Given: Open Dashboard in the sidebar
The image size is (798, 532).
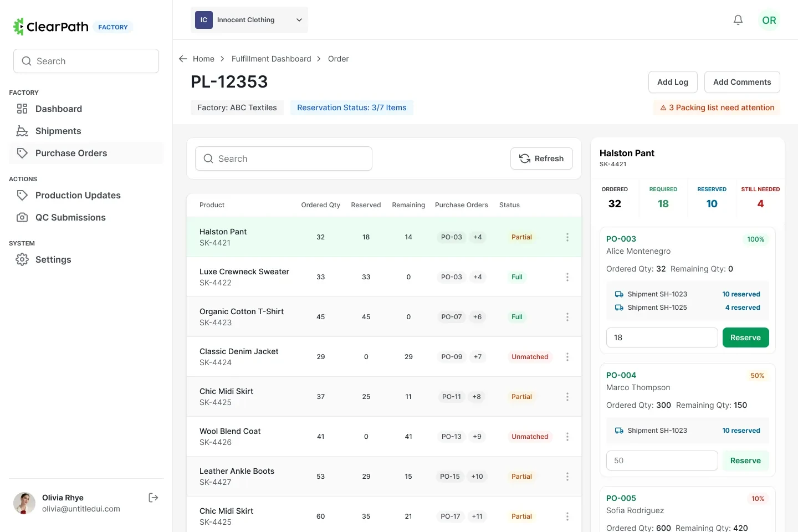Looking at the screenshot, I should [x=86, y=109].
